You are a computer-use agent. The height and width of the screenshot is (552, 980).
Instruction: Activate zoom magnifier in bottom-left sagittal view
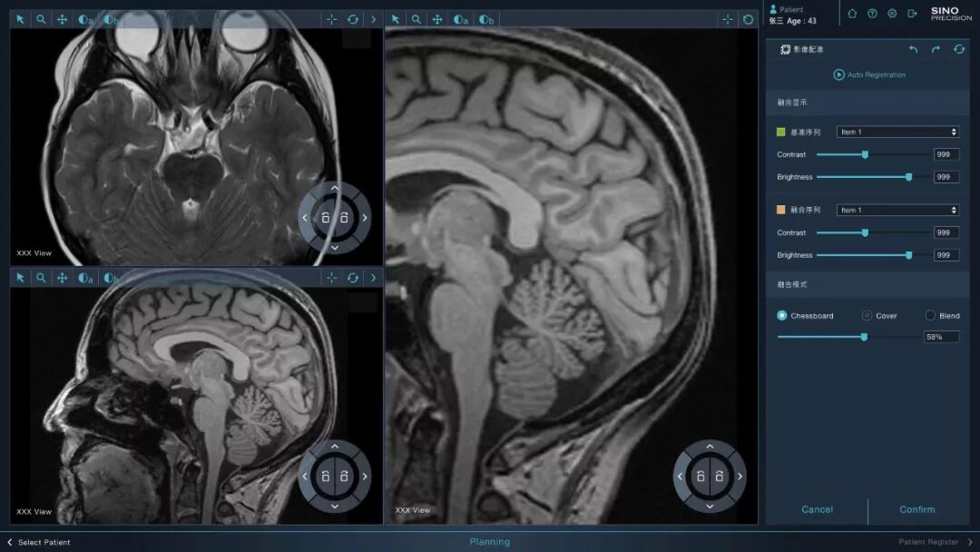(x=41, y=278)
